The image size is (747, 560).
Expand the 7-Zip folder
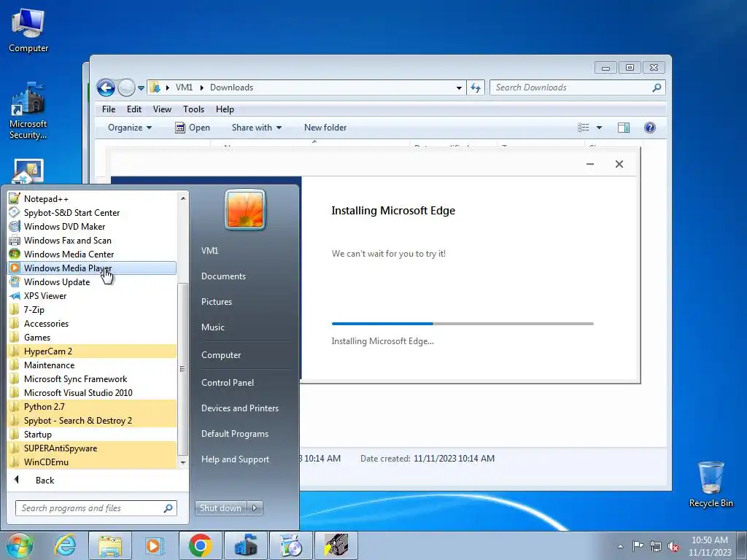pos(92,309)
